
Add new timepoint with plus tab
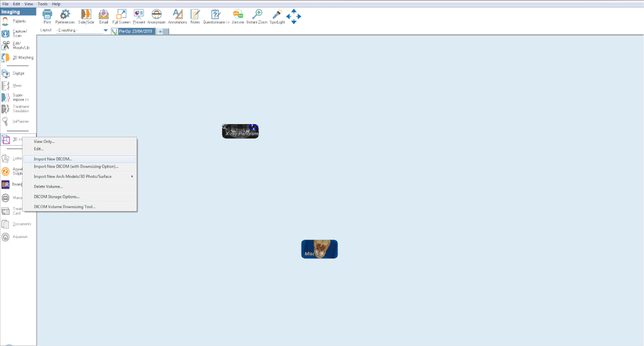(160, 31)
